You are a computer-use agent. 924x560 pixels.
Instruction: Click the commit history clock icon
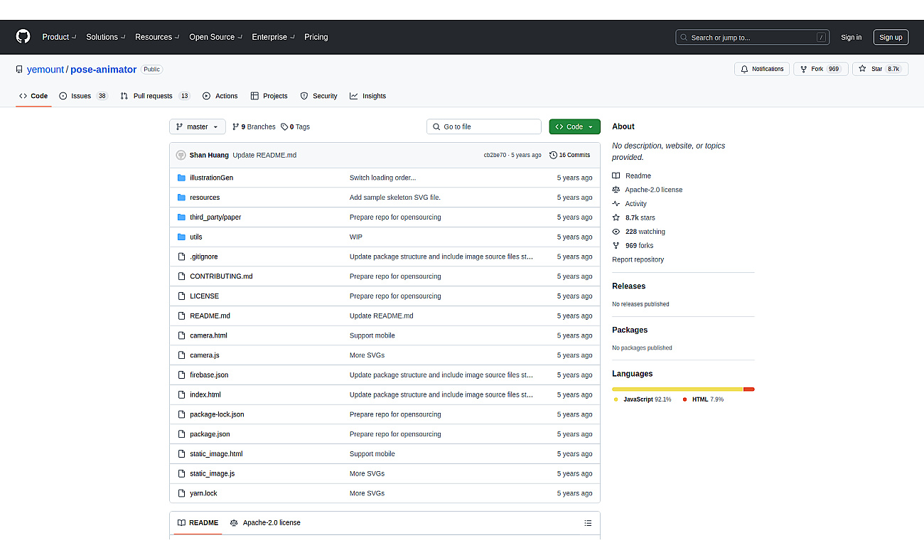tap(553, 155)
